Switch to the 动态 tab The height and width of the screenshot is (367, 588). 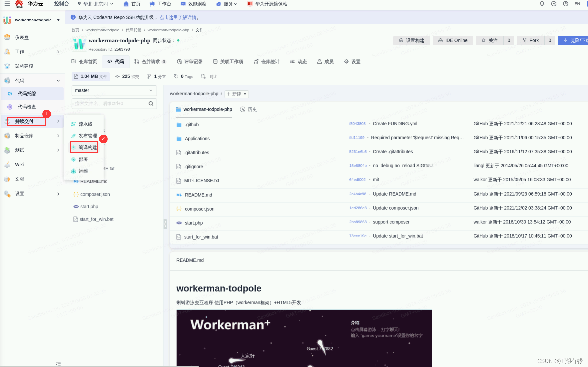coord(298,62)
